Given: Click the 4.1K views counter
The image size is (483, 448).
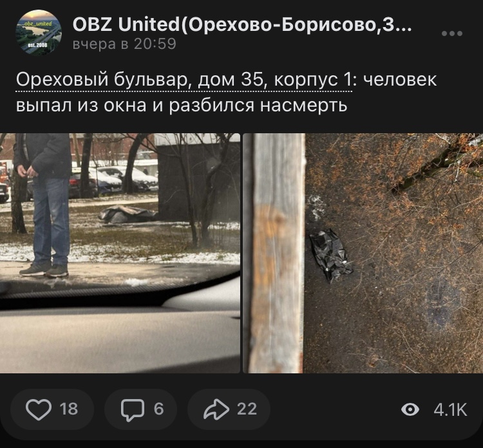Looking at the screenshot, I should pyautogui.click(x=450, y=409).
